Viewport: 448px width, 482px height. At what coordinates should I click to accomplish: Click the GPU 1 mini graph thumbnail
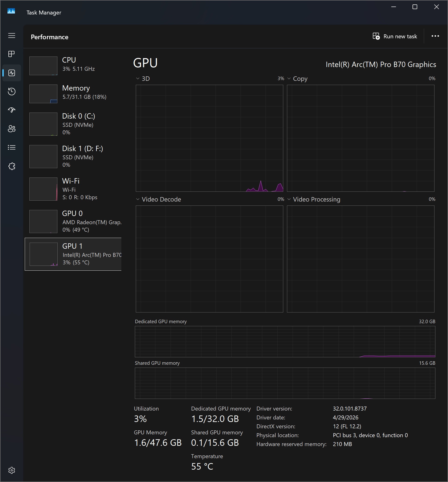click(44, 254)
